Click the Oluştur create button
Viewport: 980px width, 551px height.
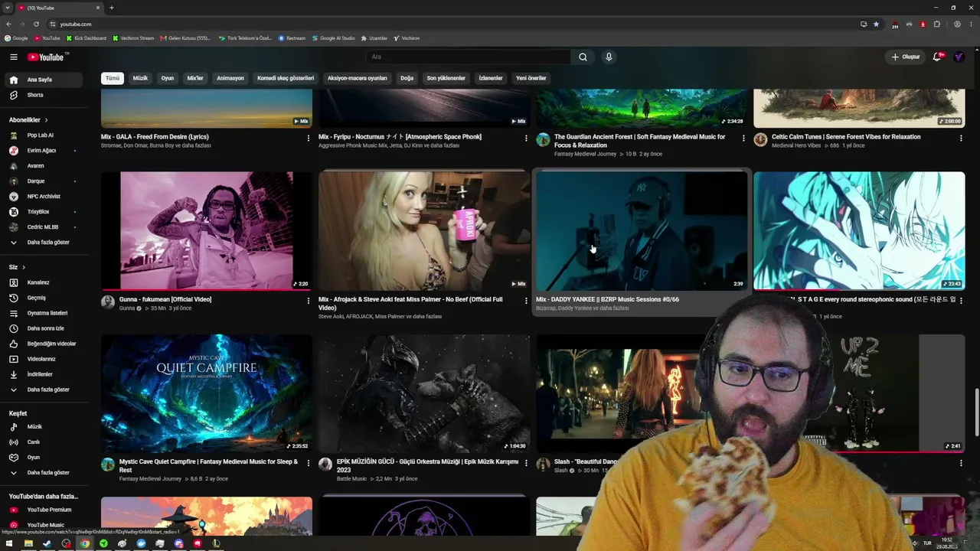click(x=905, y=57)
